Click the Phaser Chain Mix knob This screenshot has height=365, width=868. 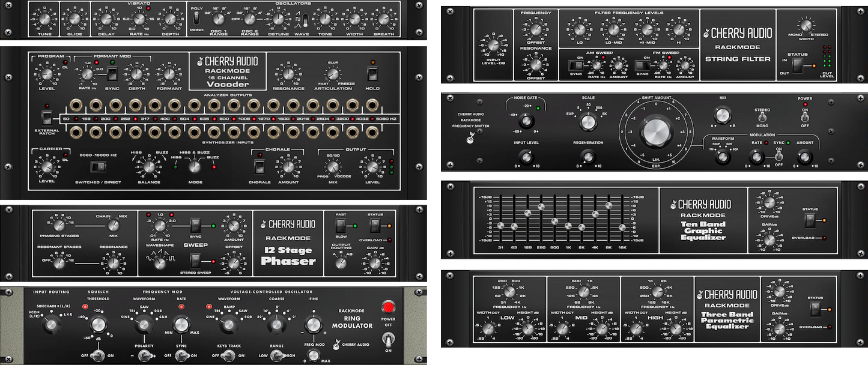click(x=114, y=226)
